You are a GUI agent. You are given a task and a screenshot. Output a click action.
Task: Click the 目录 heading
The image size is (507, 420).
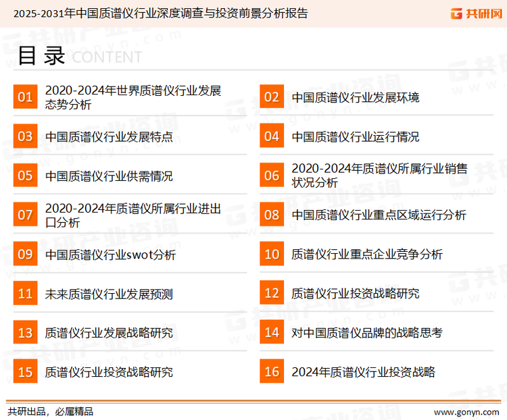click(x=41, y=56)
